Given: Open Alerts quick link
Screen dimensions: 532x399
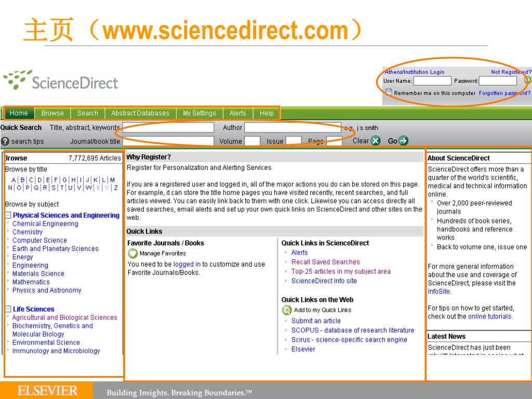Looking at the screenshot, I should pyautogui.click(x=300, y=252).
